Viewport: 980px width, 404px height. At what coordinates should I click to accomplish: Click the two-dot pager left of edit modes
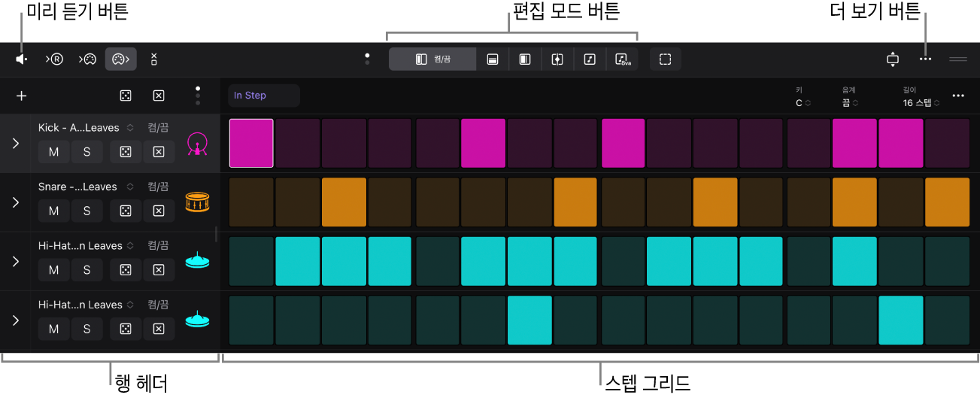367,59
